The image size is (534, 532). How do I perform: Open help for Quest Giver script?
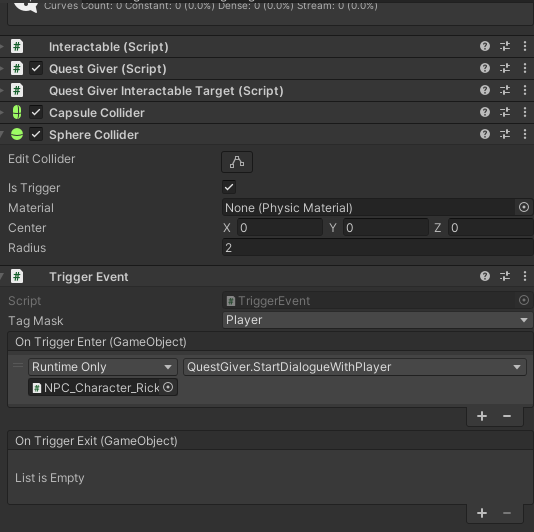[485, 68]
